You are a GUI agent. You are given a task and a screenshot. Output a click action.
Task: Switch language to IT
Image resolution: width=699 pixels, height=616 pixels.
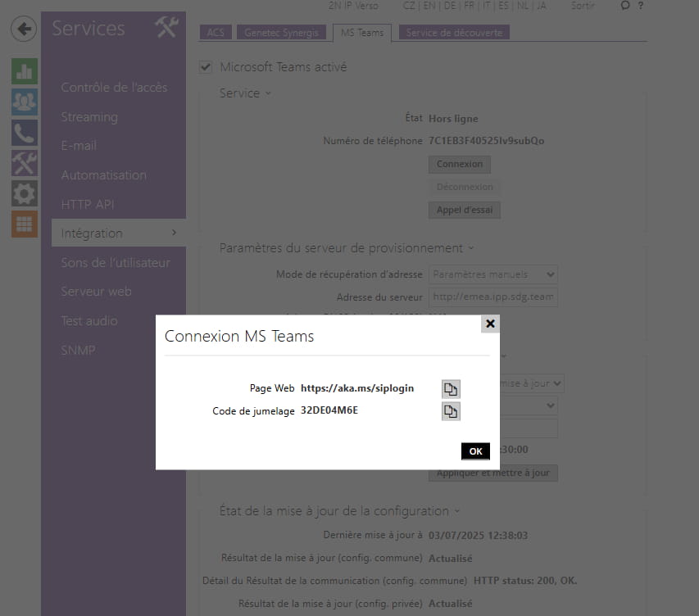point(487,6)
